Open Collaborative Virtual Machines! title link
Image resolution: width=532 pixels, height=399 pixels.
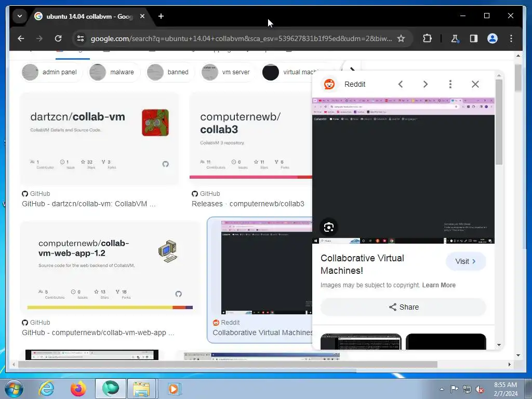click(x=362, y=264)
